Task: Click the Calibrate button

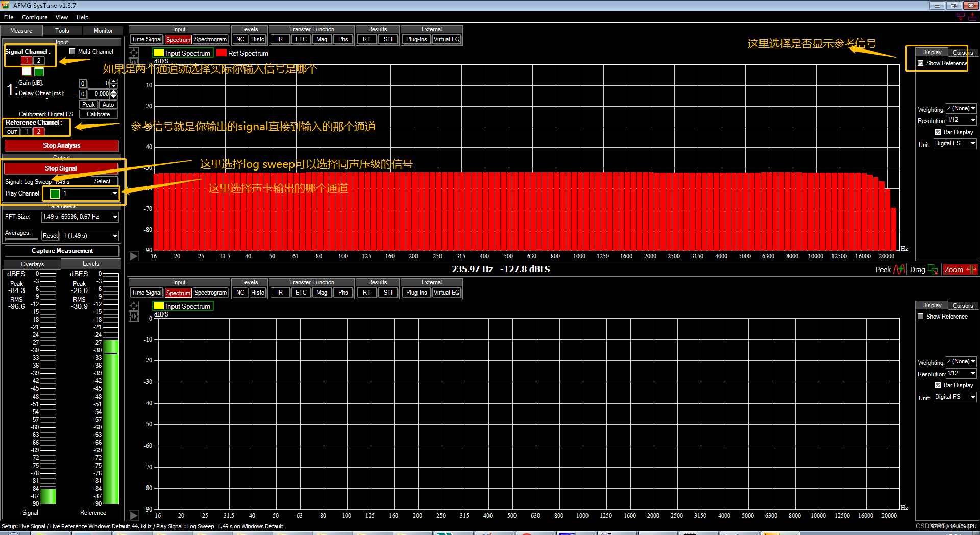Action: 98,114
